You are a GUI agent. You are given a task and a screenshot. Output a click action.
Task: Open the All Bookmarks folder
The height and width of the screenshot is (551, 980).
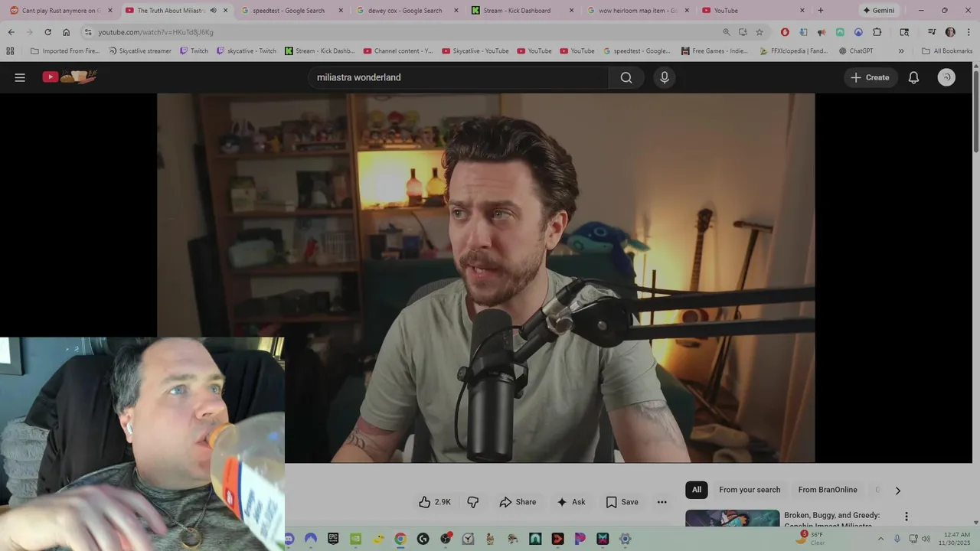click(x=946, y=51)
